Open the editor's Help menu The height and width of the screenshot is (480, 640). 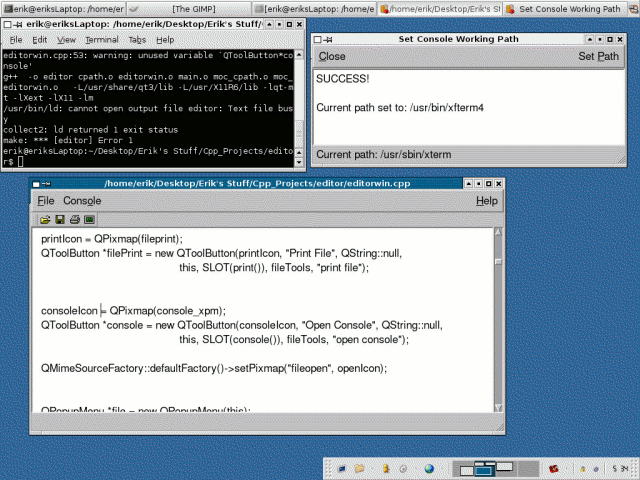486,201
